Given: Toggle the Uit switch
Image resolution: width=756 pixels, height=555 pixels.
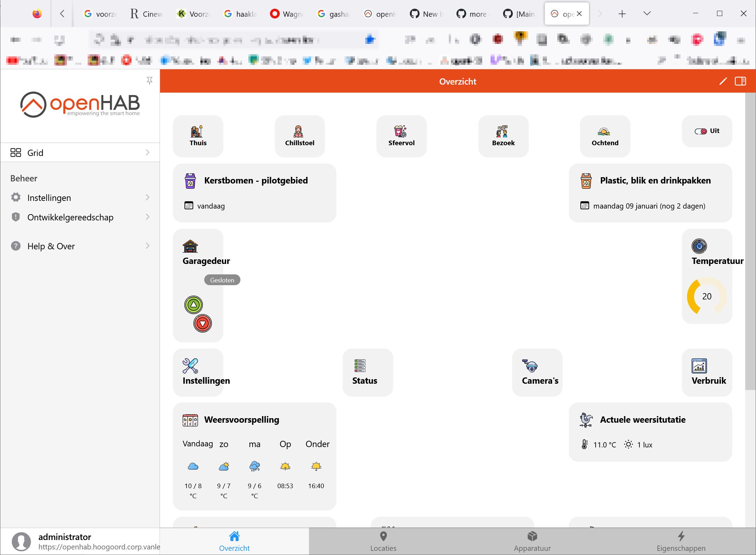Looking at the screenshot, I should click(701, 131).
